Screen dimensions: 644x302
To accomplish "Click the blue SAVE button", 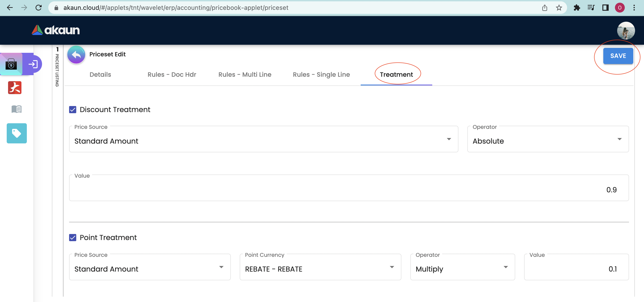I will tap(618, 56).
